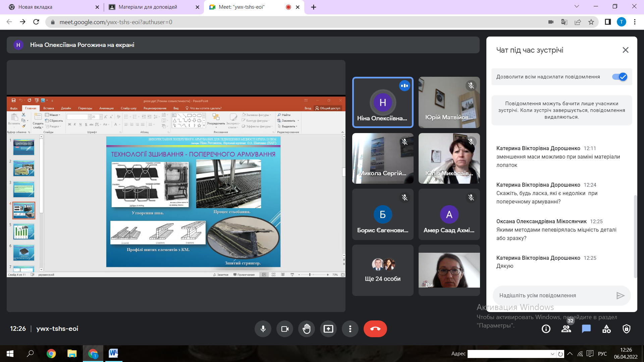Disable 'Дозволити всім надсилати повідомлення' switch
Image resolution: width=644 pixels, height=362 pixels.
coord(620,77)
